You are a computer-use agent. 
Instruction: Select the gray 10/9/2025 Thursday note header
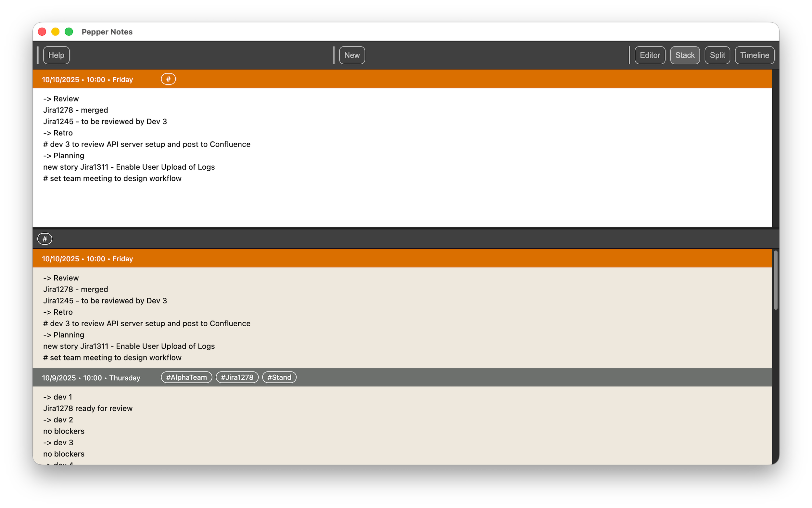[x=91, y=378]
